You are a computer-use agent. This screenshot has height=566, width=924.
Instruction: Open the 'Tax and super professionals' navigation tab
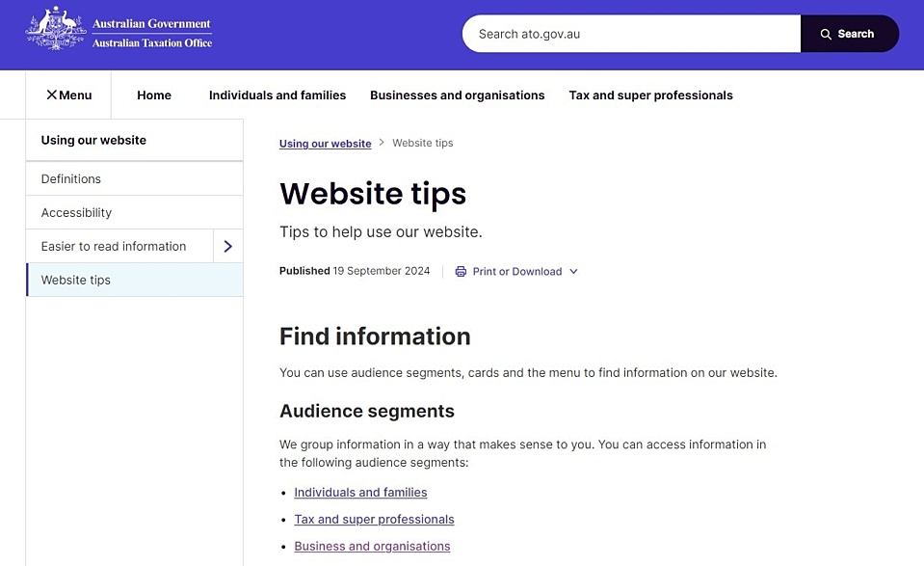650,94
